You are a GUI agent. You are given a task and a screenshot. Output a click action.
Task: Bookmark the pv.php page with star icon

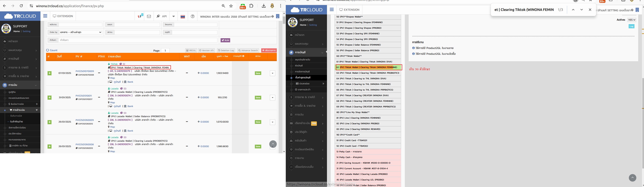point(231,6)
